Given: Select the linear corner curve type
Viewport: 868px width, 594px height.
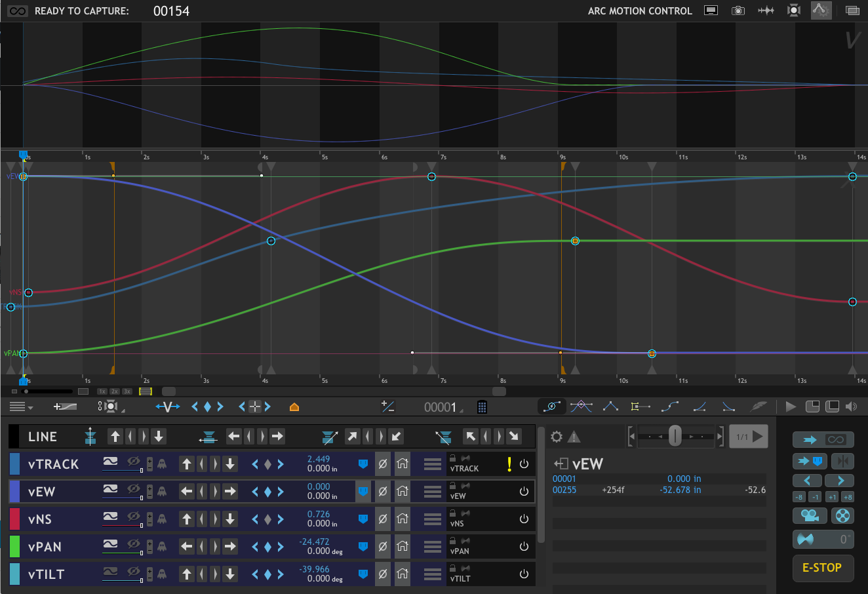Looking at the screenshot, I should point(610,406).
